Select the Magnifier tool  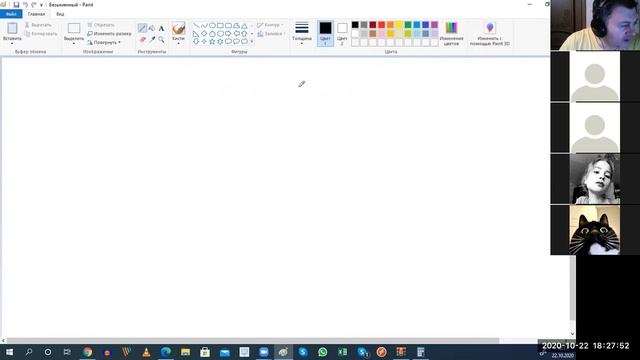(161, 40)
